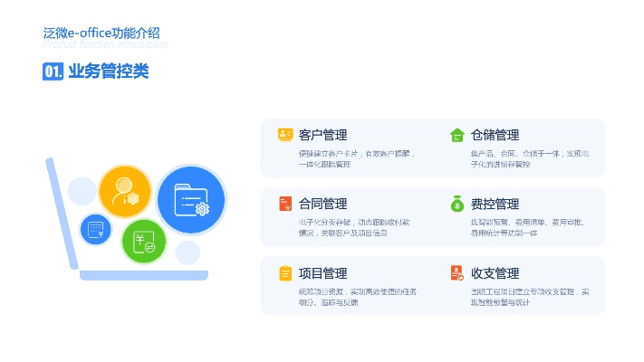
Task: Click the orange user-settings circle in the illustration
Action: tap(125, 191)
